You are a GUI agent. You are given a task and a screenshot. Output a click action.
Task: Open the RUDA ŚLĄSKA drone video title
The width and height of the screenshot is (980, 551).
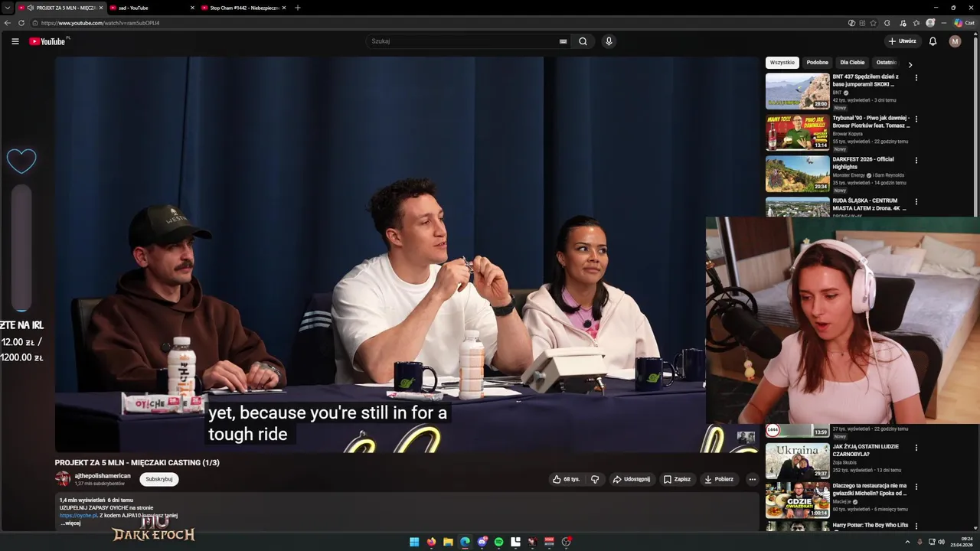(869, 204)
